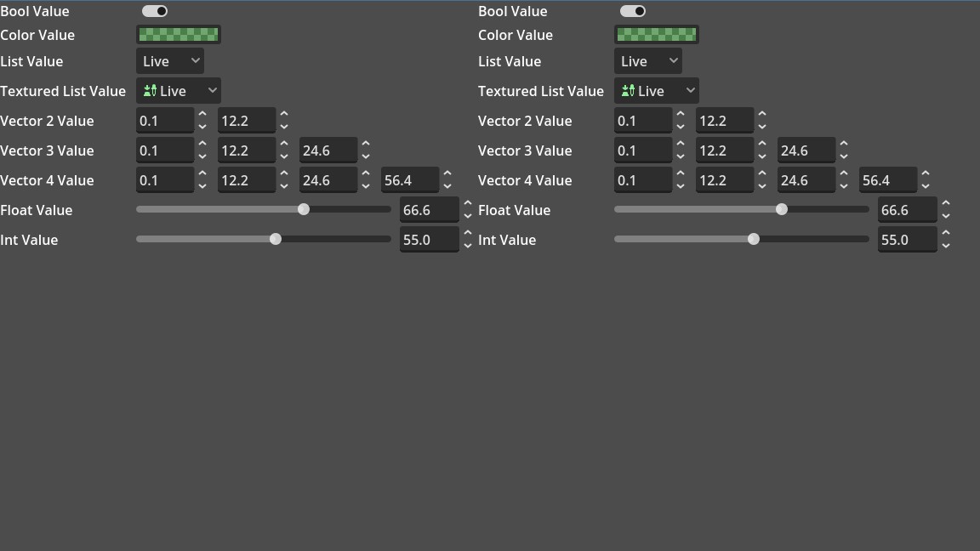Click right Vector 3 Value second field 12.2
The image size is (980, 551).
point(725,151)
